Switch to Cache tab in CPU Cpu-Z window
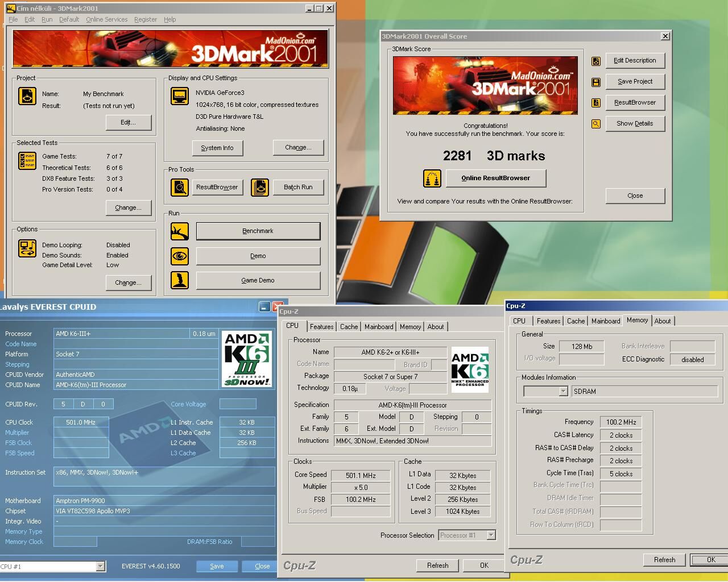The width and height of the screenshot is (728, 582). click(x=349, y=327)
